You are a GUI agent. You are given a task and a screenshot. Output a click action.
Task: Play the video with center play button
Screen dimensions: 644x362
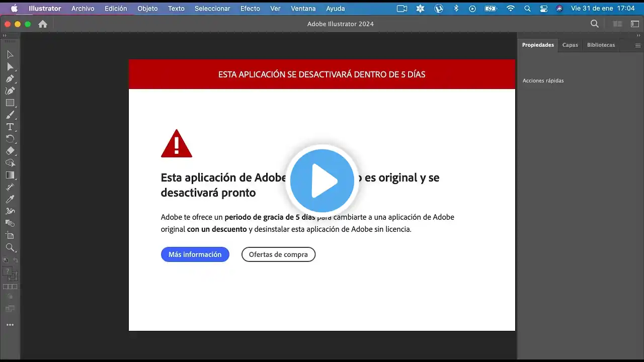click(x=322, y=181)
